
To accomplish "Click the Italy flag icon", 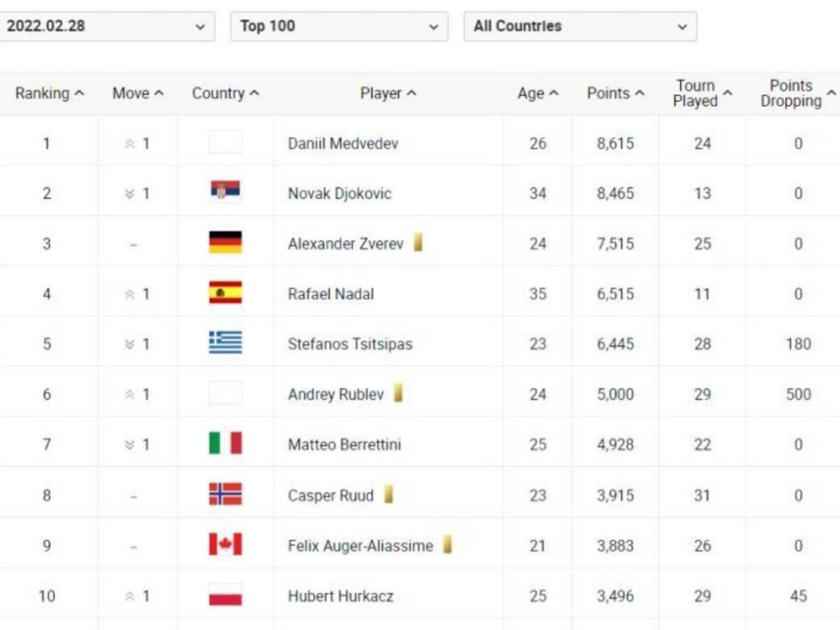I will (225, 444).
